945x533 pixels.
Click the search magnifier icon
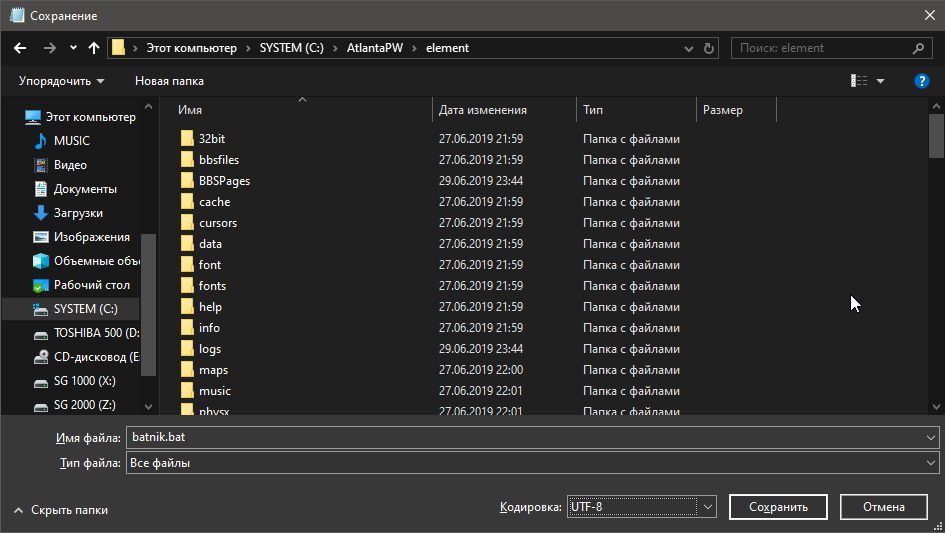[918, 48]
